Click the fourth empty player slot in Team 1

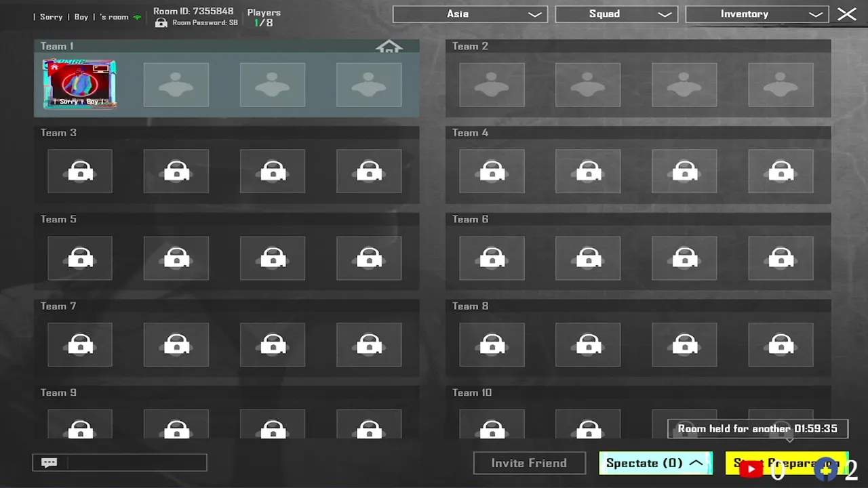369,85
